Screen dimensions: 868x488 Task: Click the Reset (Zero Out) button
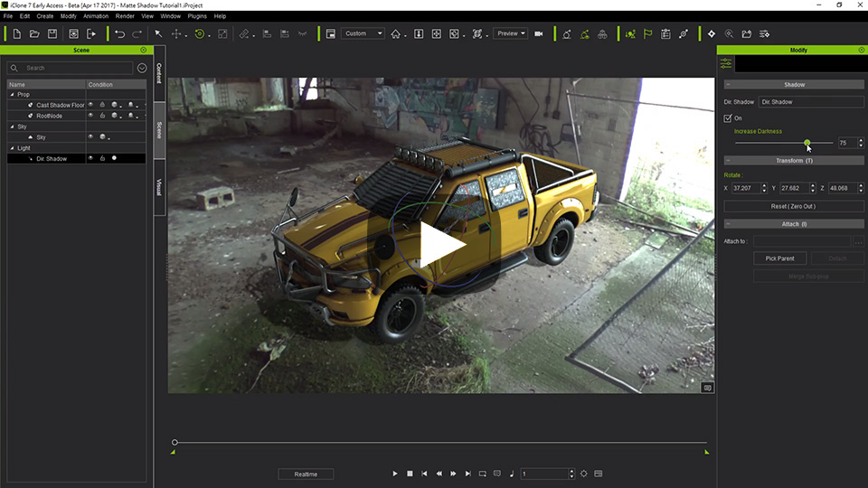pyautogui.click(x=793, y=206)
